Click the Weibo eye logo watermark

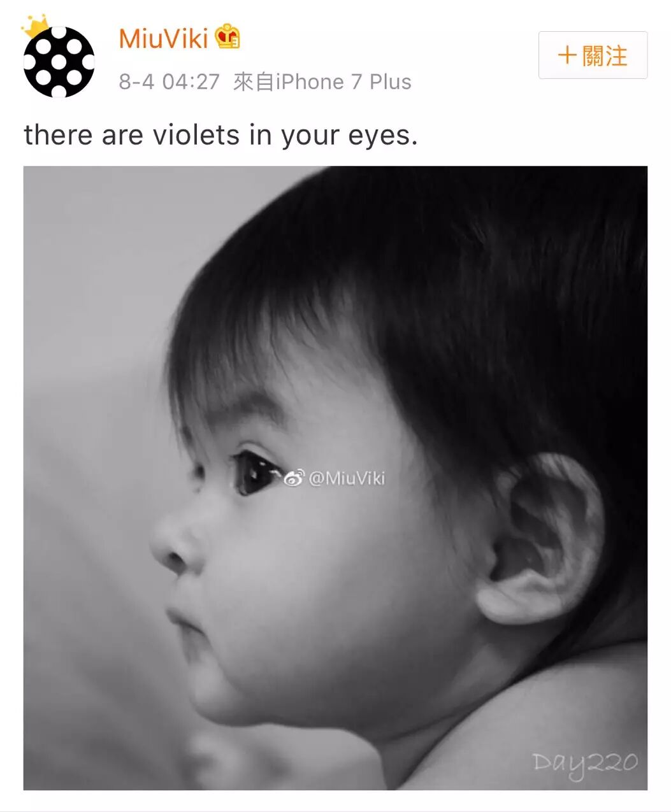point(294,478)
